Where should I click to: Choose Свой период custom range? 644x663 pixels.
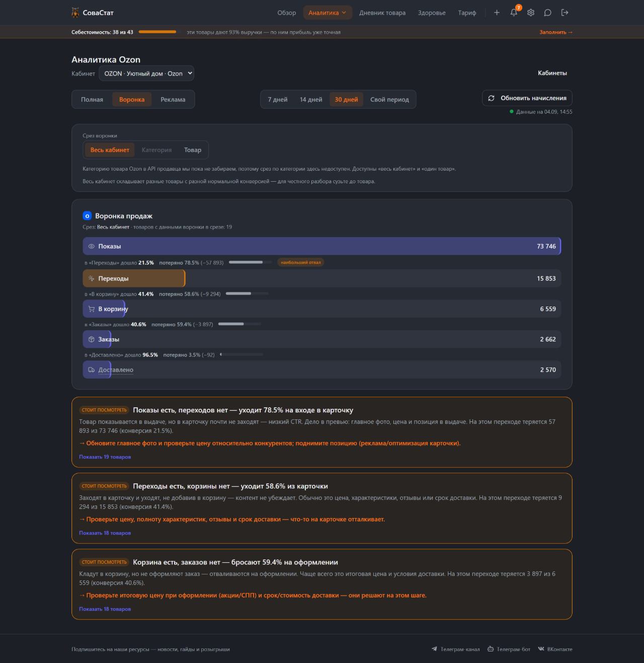point(389,100)
